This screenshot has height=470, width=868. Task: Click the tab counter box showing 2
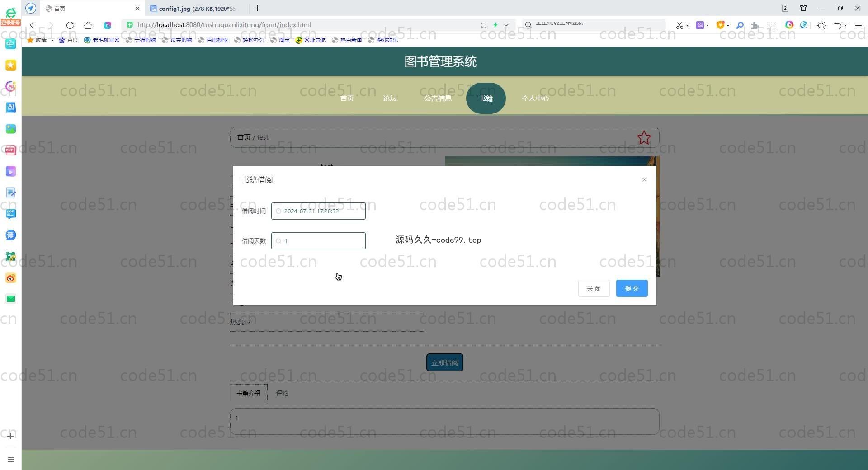[x=785, y=8]
